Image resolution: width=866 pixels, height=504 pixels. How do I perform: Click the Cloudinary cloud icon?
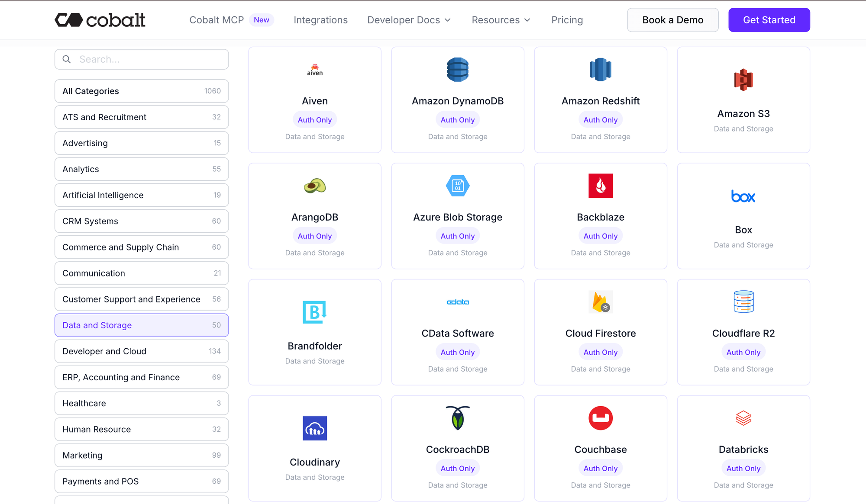coord(315,428)
